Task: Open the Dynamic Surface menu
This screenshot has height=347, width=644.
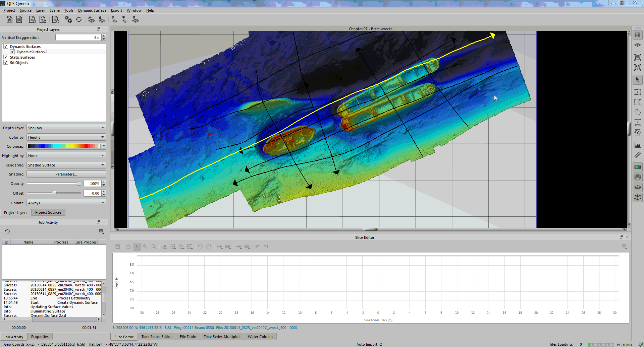Action: coord(92,10)
